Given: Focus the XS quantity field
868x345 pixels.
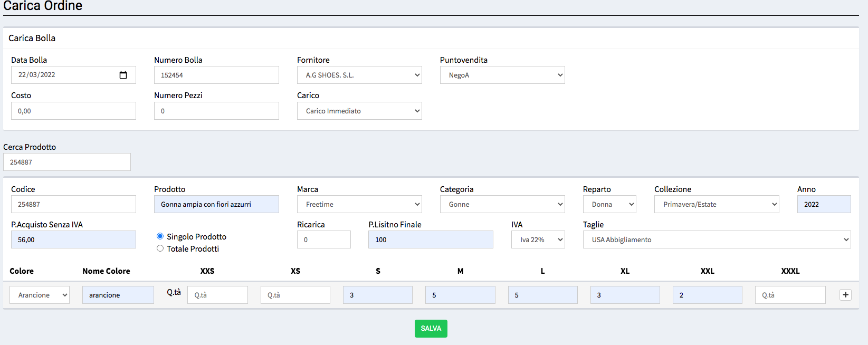Looking at the screenshot, I should pos(295,295).
